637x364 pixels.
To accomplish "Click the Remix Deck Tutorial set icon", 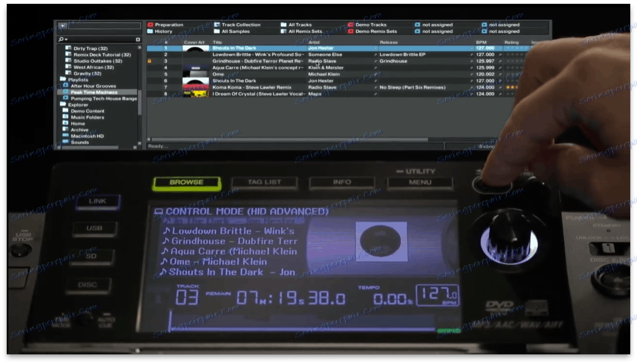I will point(69,55).
